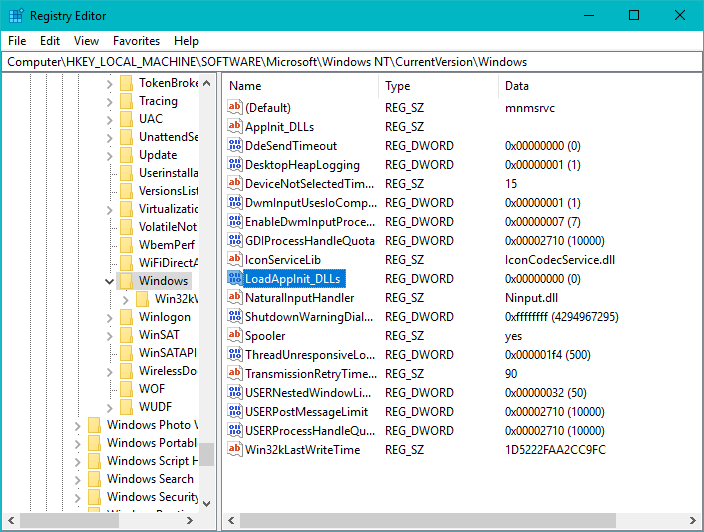Screen dimensions: 704x532
Task: Select the Spooler value name
Action: (265, 336)
